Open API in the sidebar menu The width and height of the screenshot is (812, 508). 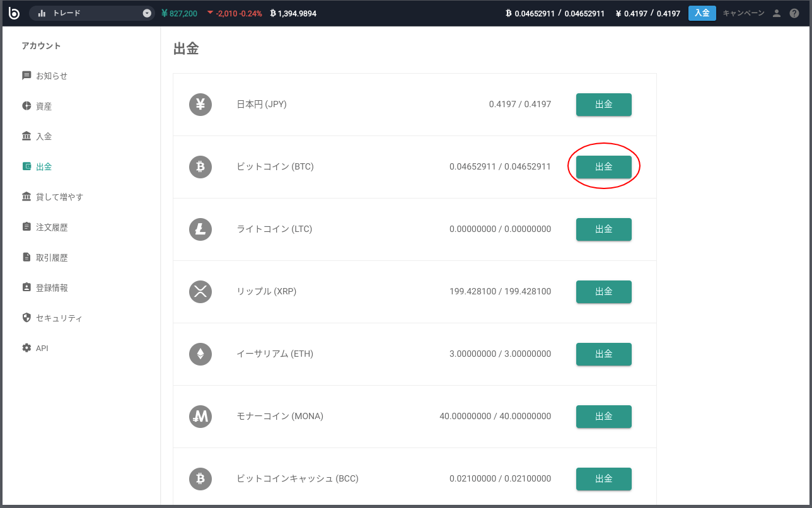[x=42, y=349]
